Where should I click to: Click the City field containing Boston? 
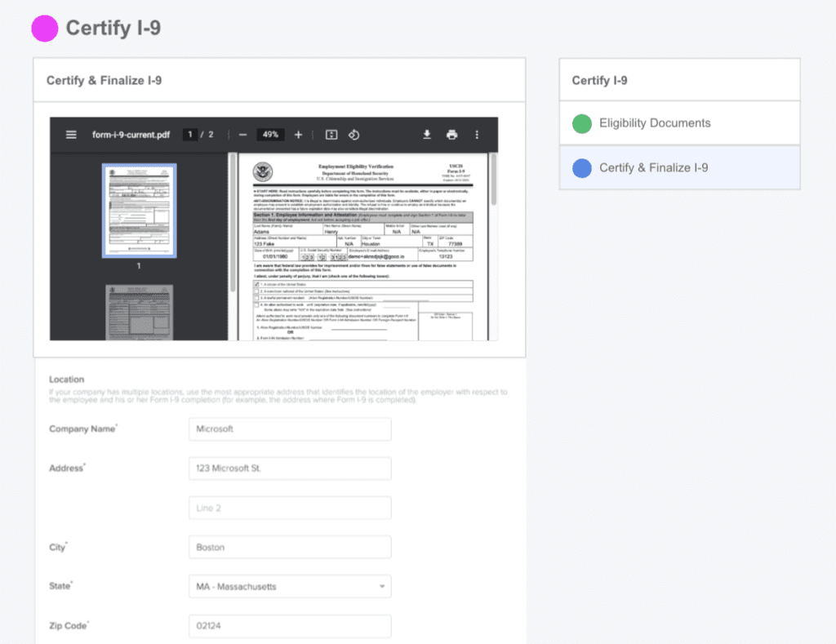coord(290,548)
